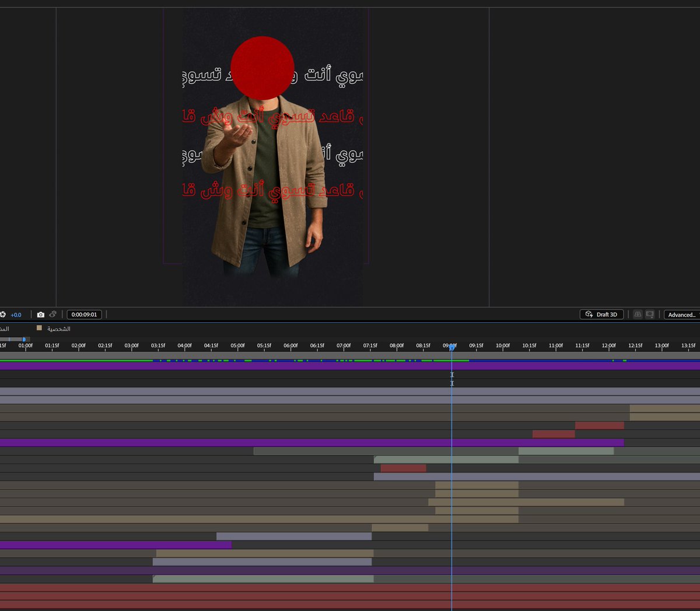The height and width of the screenshot is (611, 700).
Task: Click the 02:00f mark on time ruler
Action: click(79, 345)
